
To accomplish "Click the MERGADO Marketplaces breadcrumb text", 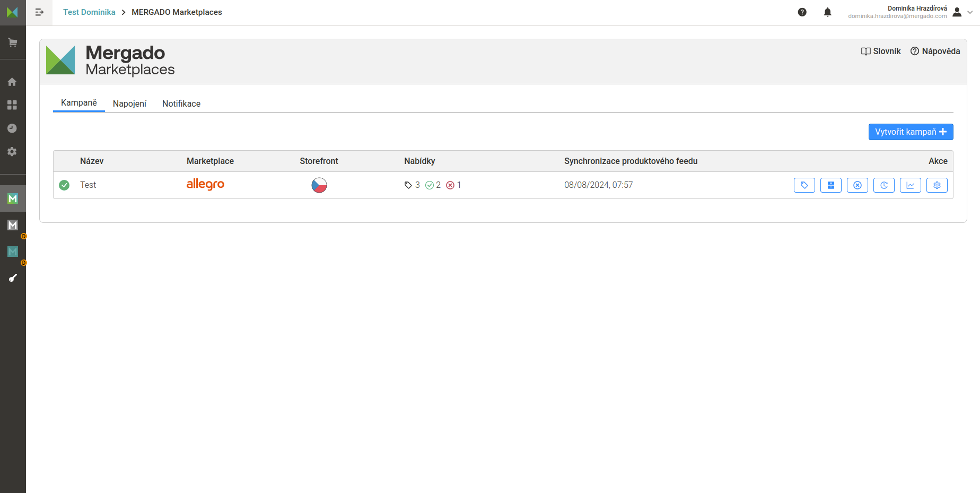I will click(x=177, y=12).
